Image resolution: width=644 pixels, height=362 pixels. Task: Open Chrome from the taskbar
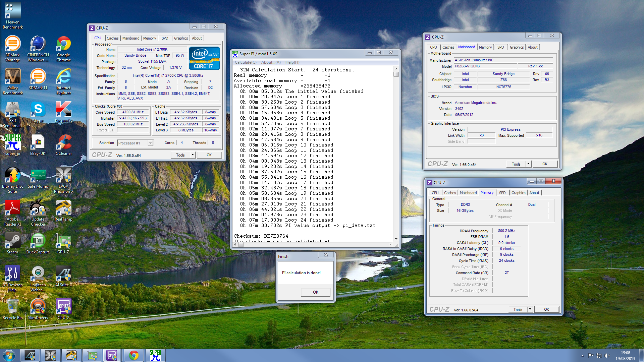click(134, 355)
